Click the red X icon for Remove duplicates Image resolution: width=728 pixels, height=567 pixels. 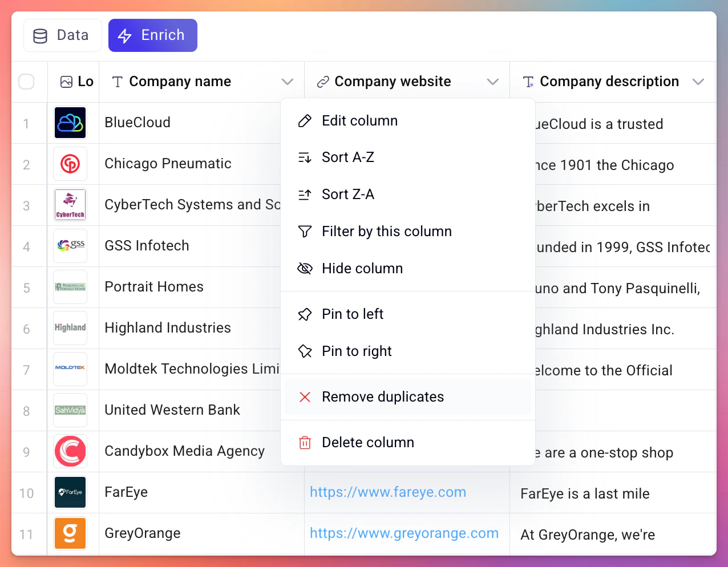pos(305,397)
